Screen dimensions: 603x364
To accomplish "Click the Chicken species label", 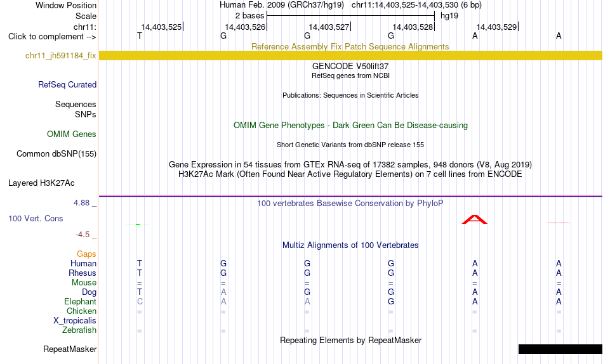I will click(81, 311).
